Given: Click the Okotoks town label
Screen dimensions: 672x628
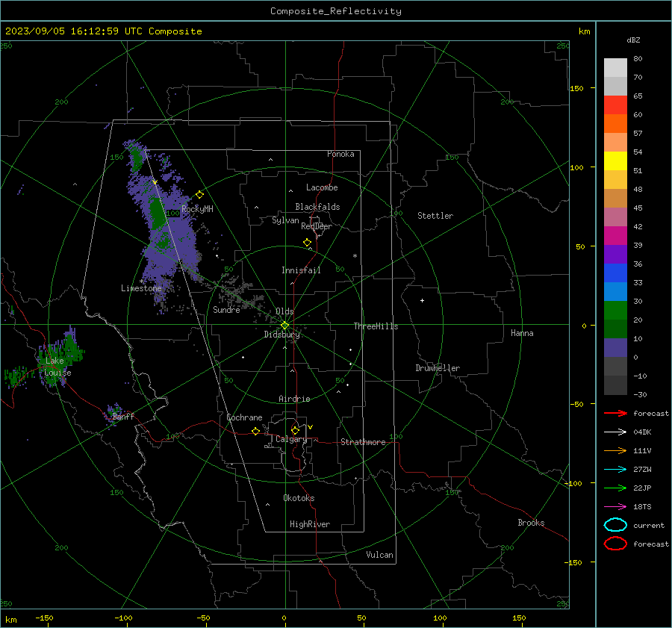Looking at the screenshot, I should pos(299,497).
